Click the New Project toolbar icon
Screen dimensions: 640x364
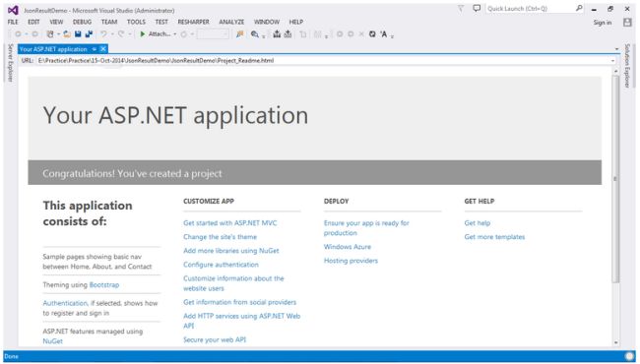tap(50, 34)
